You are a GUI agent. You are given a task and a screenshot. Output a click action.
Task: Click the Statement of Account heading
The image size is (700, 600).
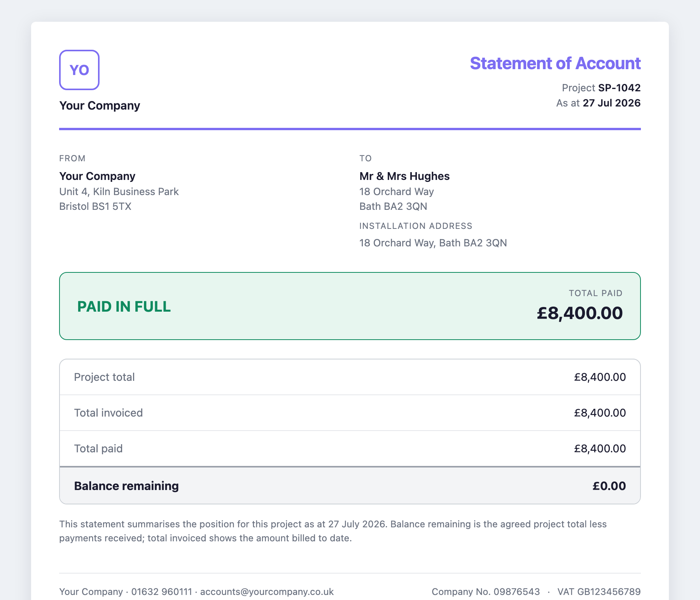[555, 63]
